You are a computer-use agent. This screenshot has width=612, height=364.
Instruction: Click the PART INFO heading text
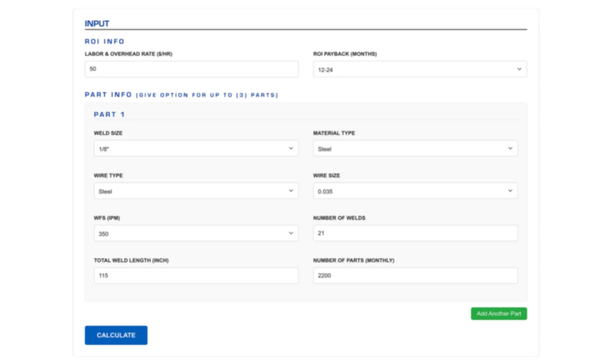(108, 95)
